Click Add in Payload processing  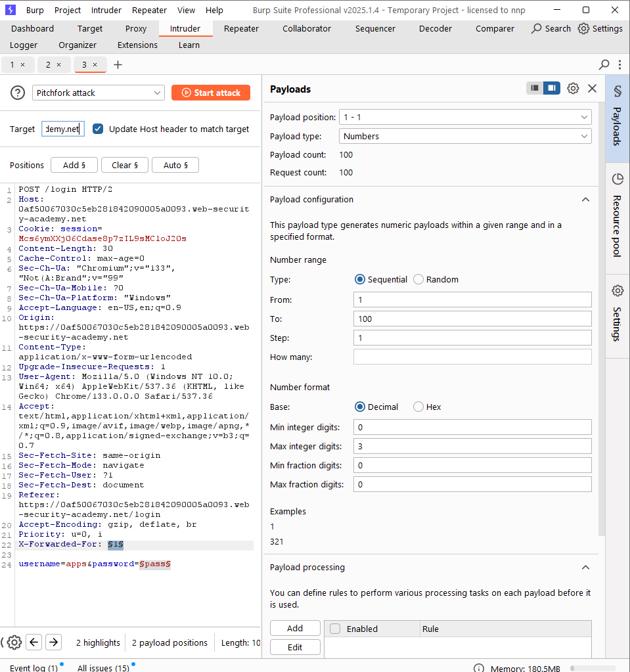[295, 628]
